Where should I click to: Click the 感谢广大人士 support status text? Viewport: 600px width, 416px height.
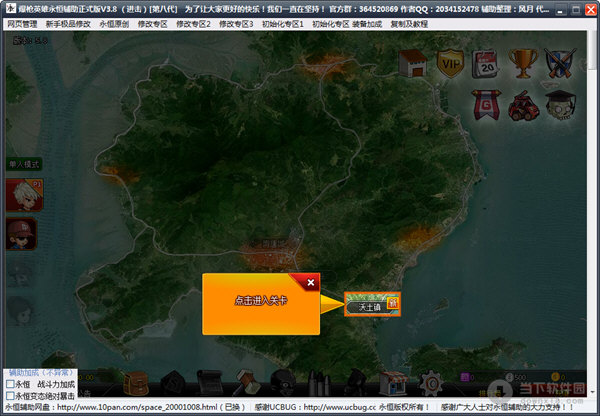507,407
